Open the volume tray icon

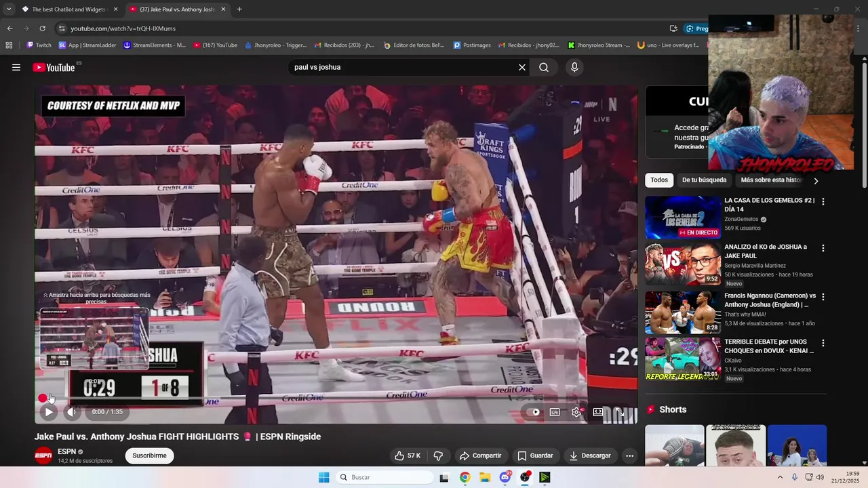point(820,477)
